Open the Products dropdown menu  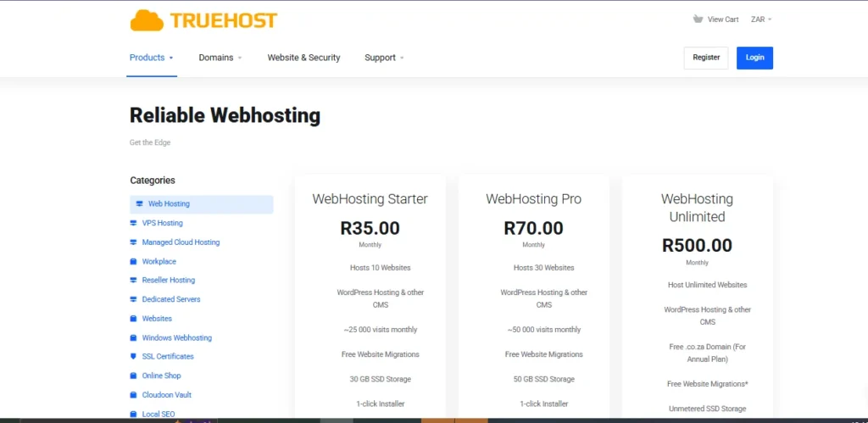pyautogui.click(x=151, y=58)
